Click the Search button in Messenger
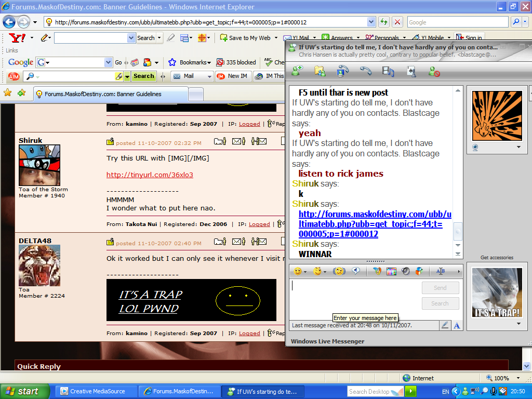The image size is (532, 399). 440,303
